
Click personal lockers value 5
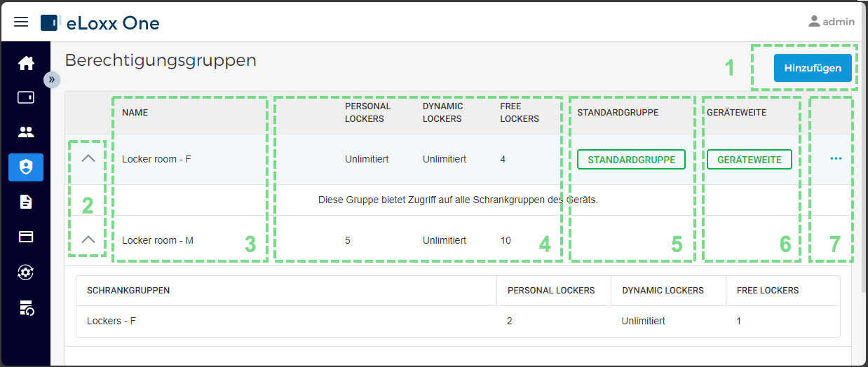coord(348,240)
